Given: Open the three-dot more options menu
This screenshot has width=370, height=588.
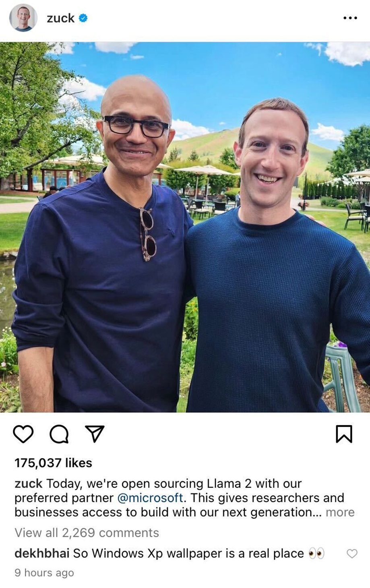Looking at the screenshot, I should point(350,18).
